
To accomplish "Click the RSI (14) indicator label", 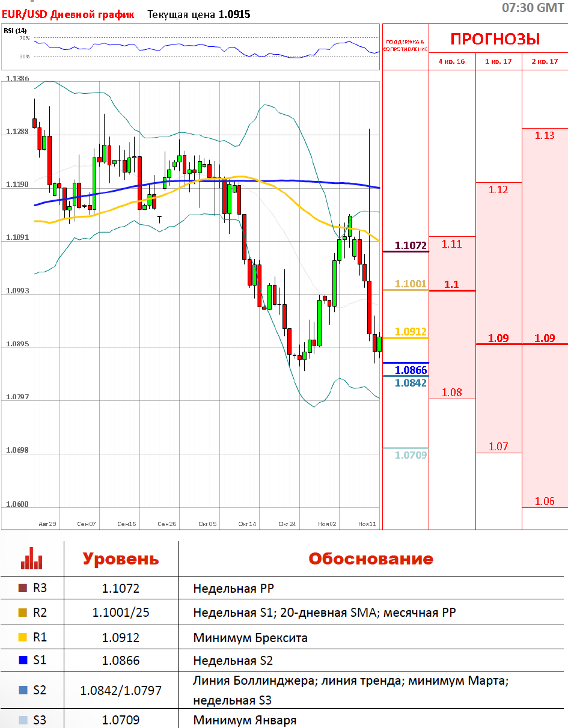I will (x=15, y=31).
